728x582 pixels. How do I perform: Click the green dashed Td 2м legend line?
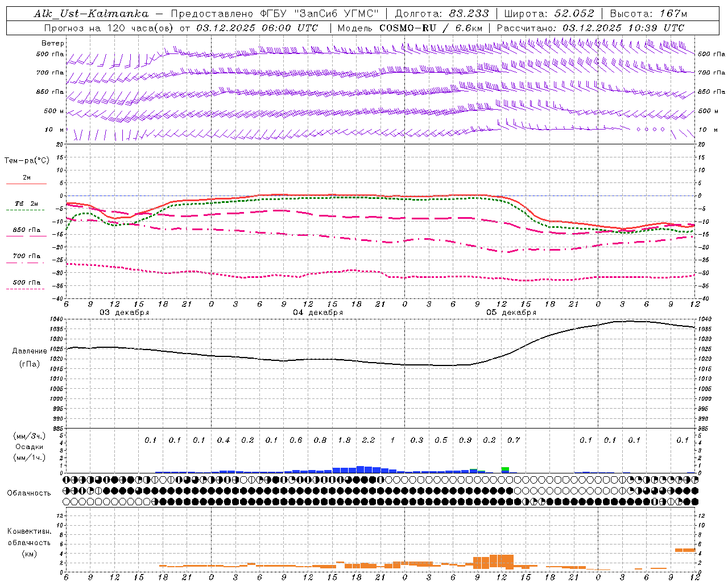(x=25, y=210)
